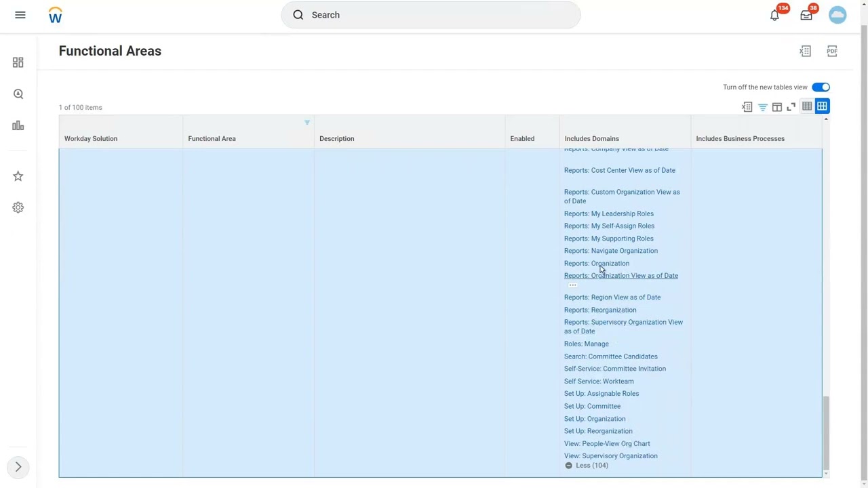This screenshot has width=868, height=488.
Task: Open View: Supervisory Organization link
Action: [611, 456]
